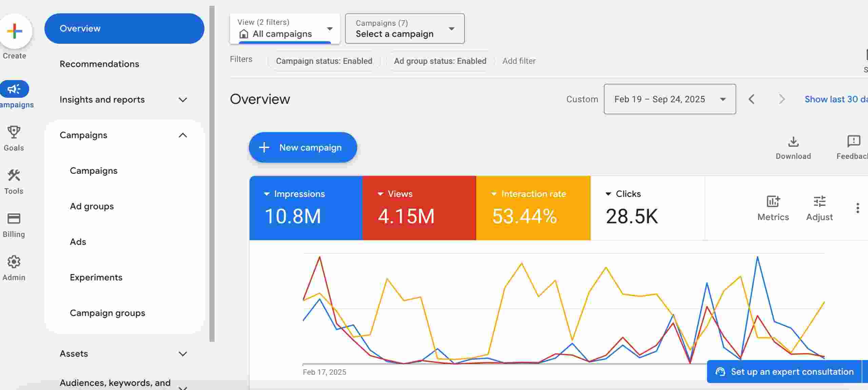Screen dimensions: 868x390
Task: Click the Feedback icon
Action: (x=854, y=142)
